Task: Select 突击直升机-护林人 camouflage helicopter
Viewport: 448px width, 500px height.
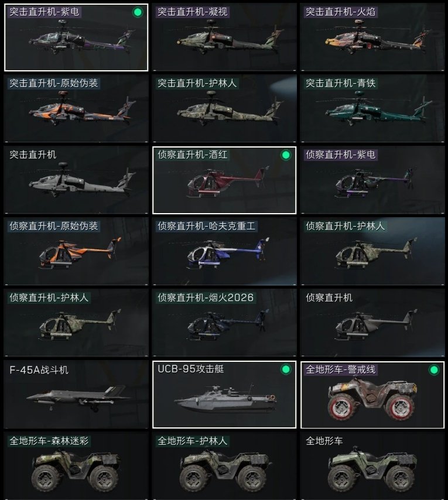Action: [x=224, y=109]
